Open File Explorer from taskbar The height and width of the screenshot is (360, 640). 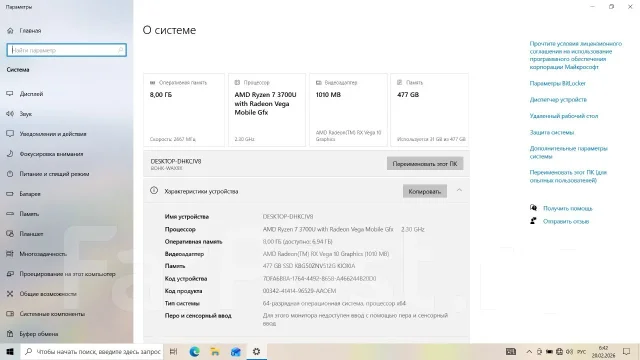215,351
